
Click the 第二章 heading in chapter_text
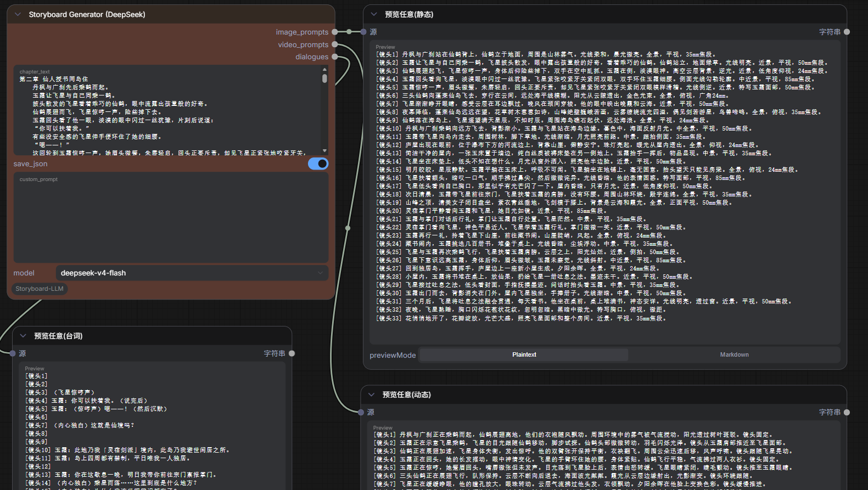point(53,79)
